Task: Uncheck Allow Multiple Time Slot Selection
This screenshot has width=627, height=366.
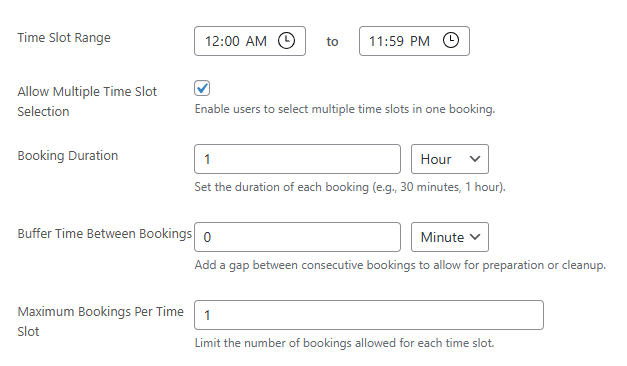Action: 202,88
